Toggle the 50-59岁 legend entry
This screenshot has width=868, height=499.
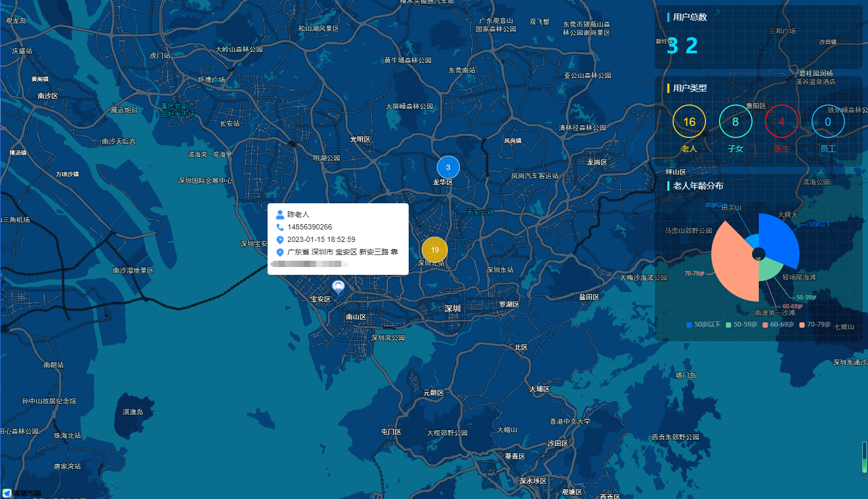tap(742, 324)
